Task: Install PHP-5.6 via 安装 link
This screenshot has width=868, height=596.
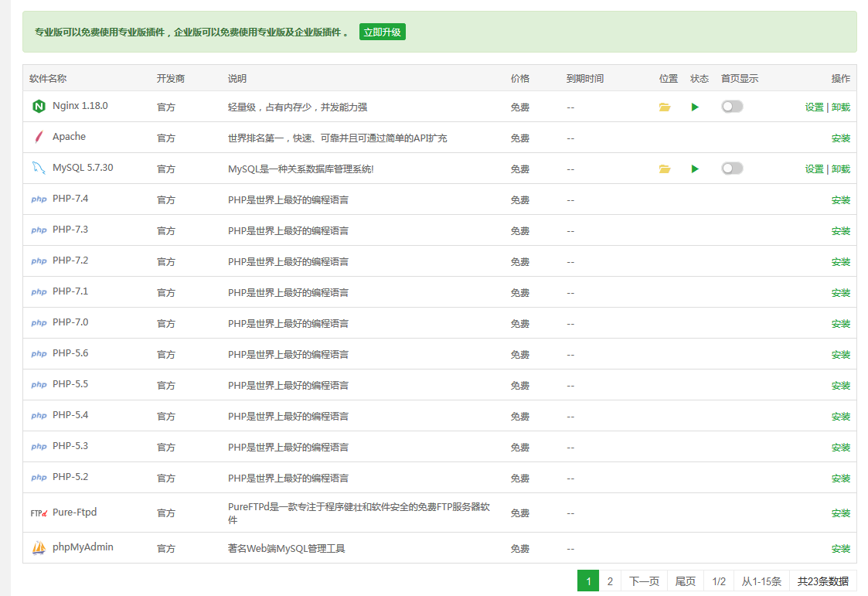Action: click(x=841, y=355)
